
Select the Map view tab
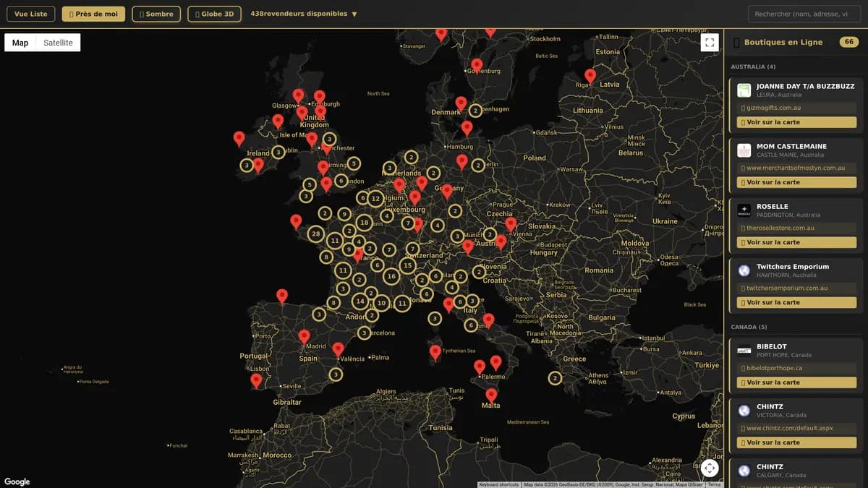coord(20,43)
